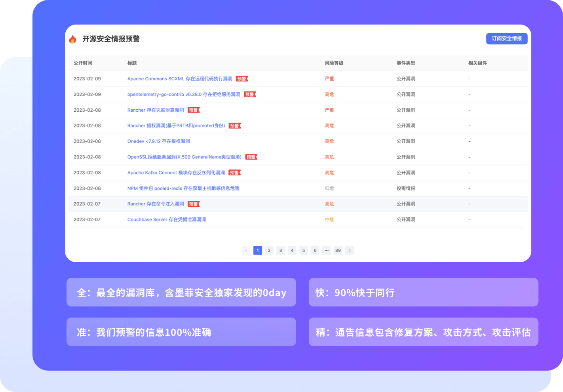
Task: Click the 预警 badge on Apache Kafka Connect row
Action: (x=234, y=173)
